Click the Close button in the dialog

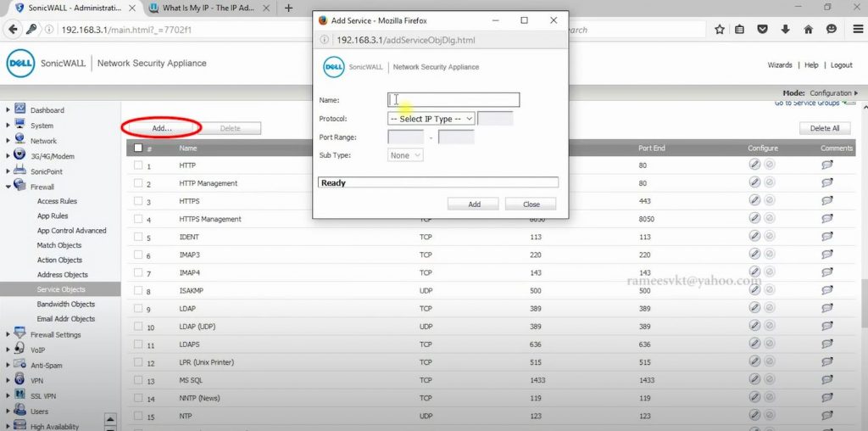(x=531, y=204)
